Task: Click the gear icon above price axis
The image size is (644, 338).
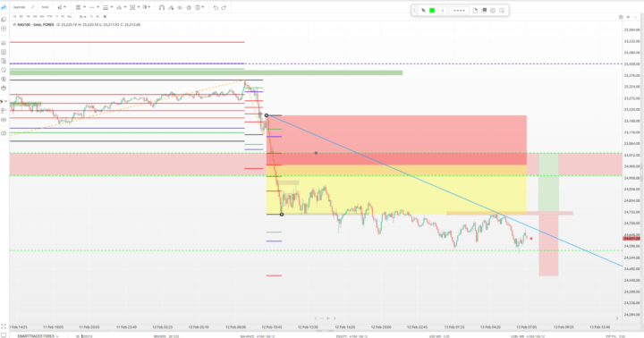Action: 628,17
